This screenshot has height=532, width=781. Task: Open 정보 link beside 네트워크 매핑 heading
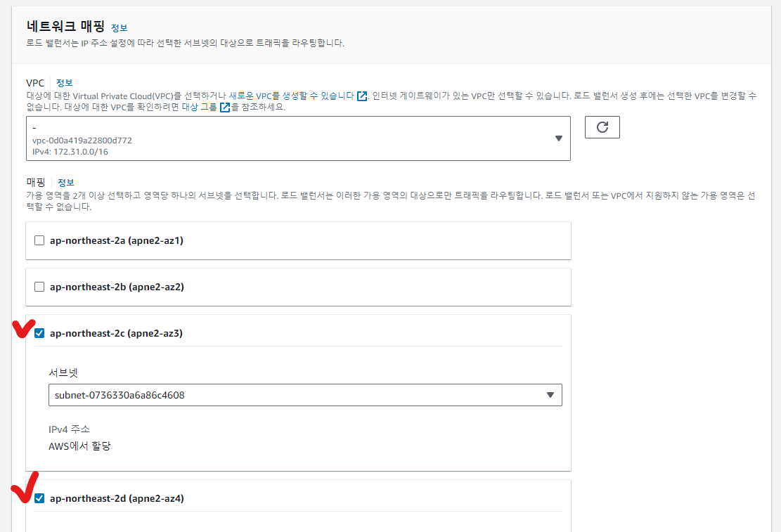[x=120, y=28]
